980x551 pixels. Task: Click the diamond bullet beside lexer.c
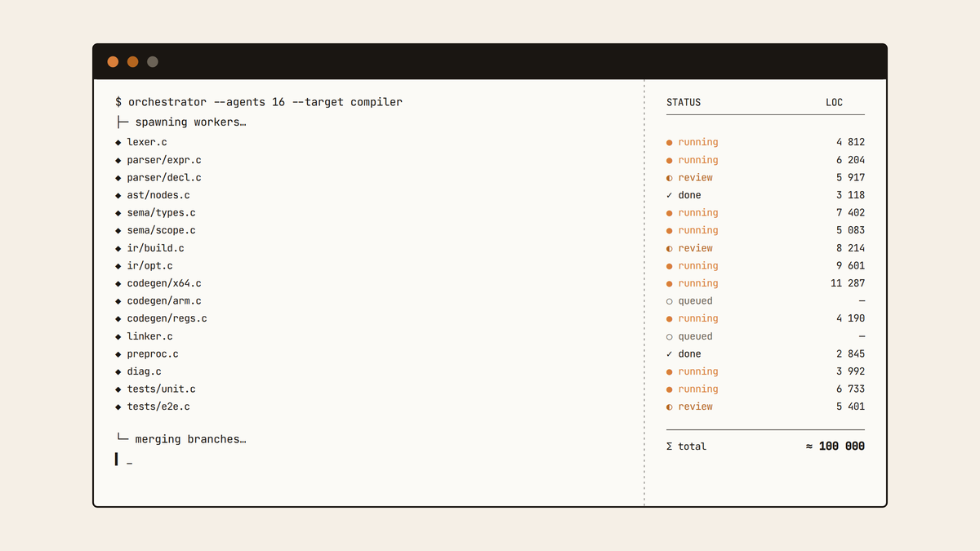[x=118, y=142]
